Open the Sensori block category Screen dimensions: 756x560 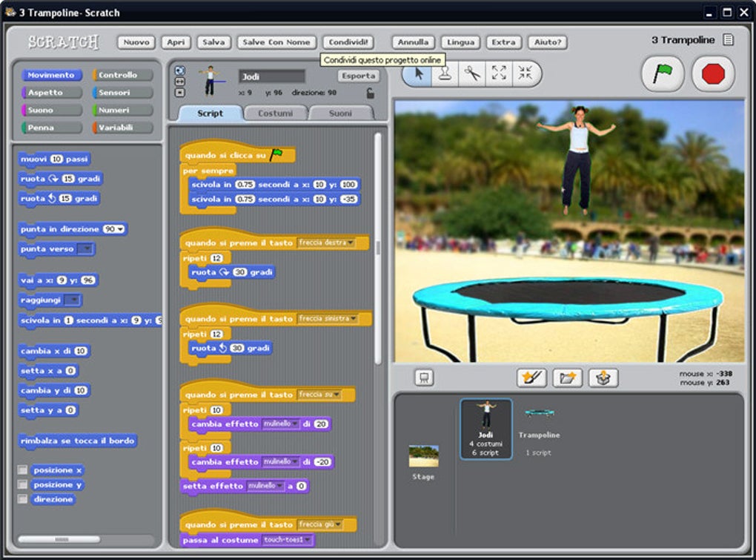(122, 93)
